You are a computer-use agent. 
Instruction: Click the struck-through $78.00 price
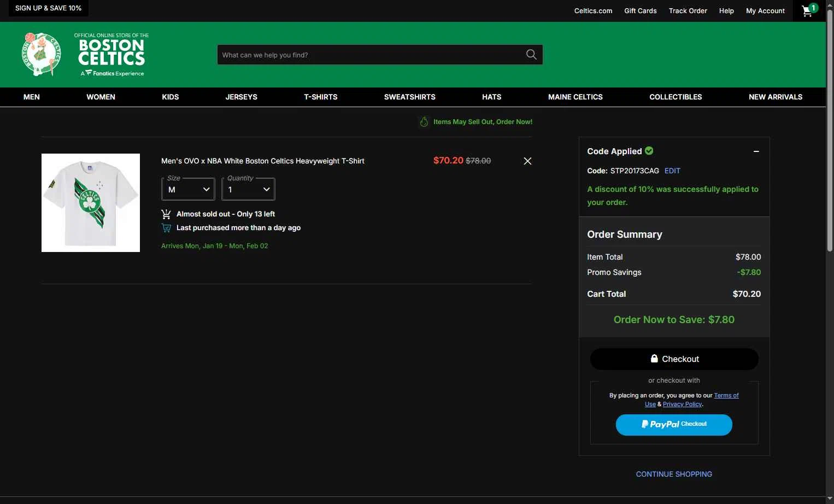[x=478, y=161]
